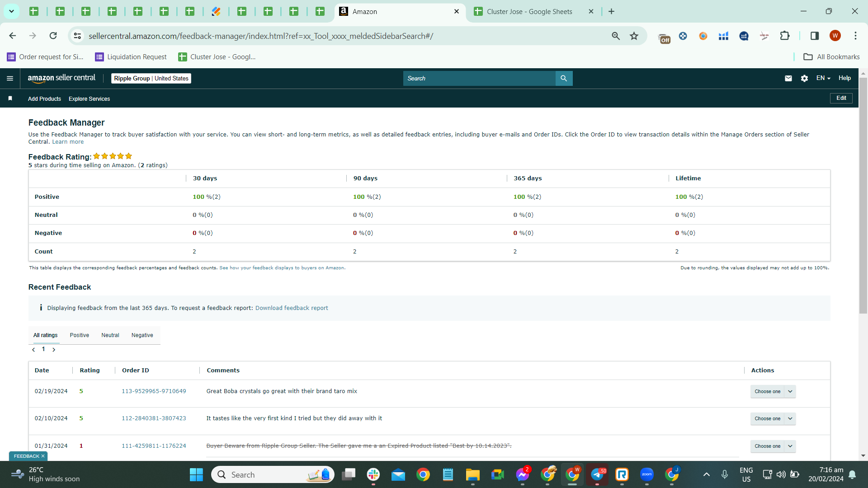Click the bookmark flag icon next to Add Products
This screenshot has width=868, height=488.
click(x=10, y=99)
